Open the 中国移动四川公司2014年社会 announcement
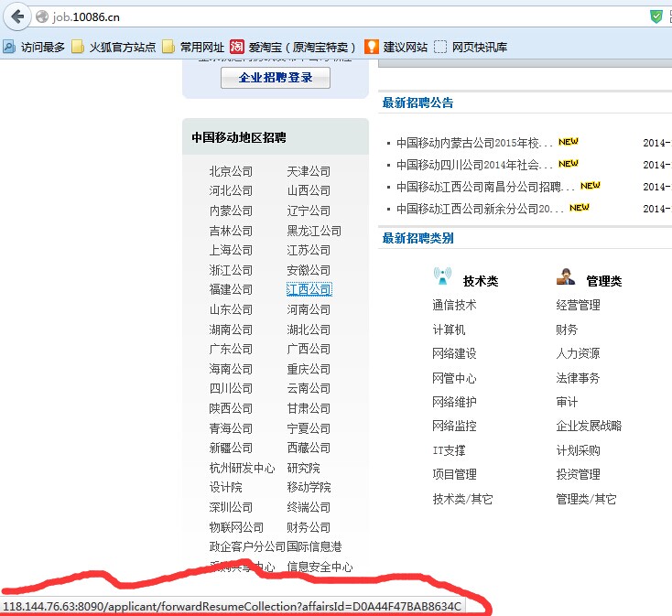 point(474,165)
